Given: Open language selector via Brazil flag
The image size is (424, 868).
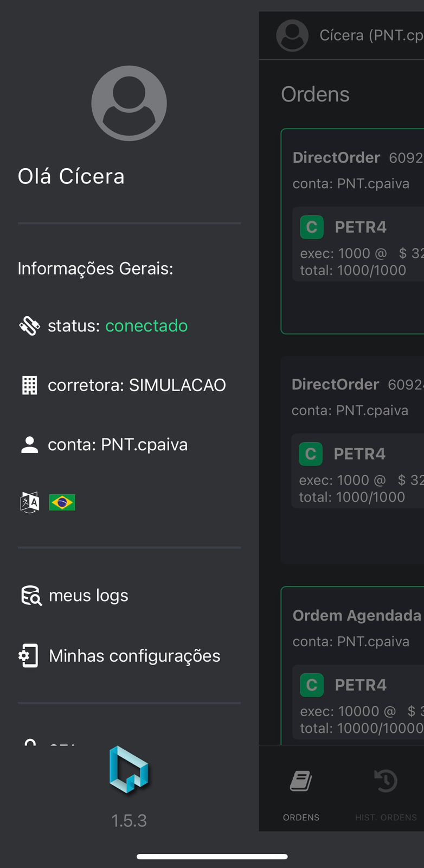Looking at the screenshot, I should 62,502.
